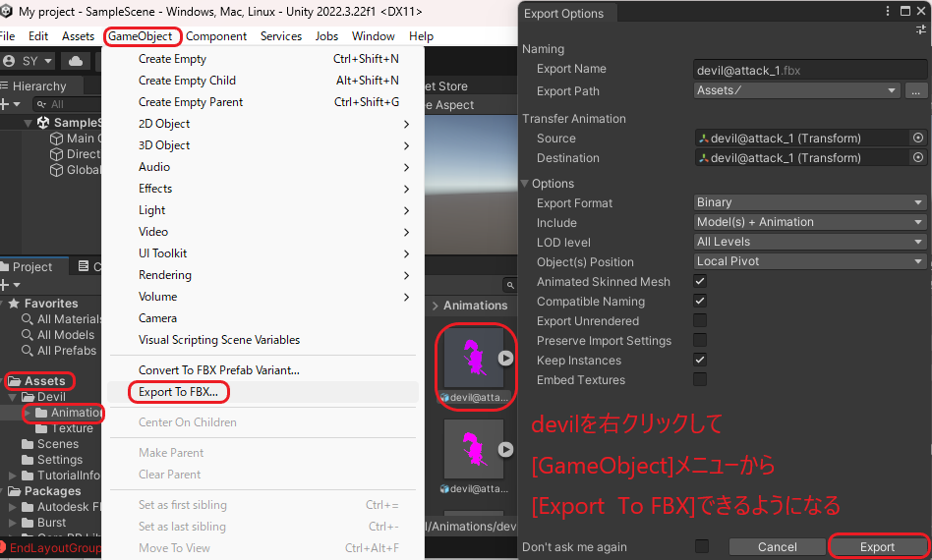Uncheck Keep Instances

(700, 360)
